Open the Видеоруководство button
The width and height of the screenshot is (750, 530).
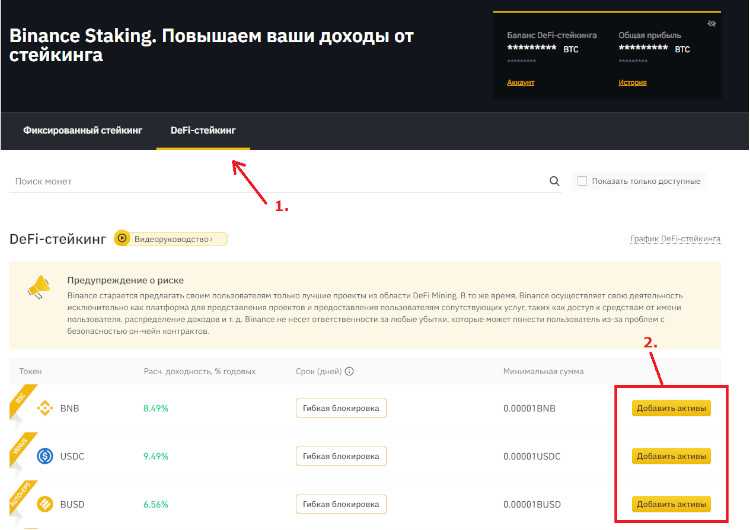[x=171, y=238]
